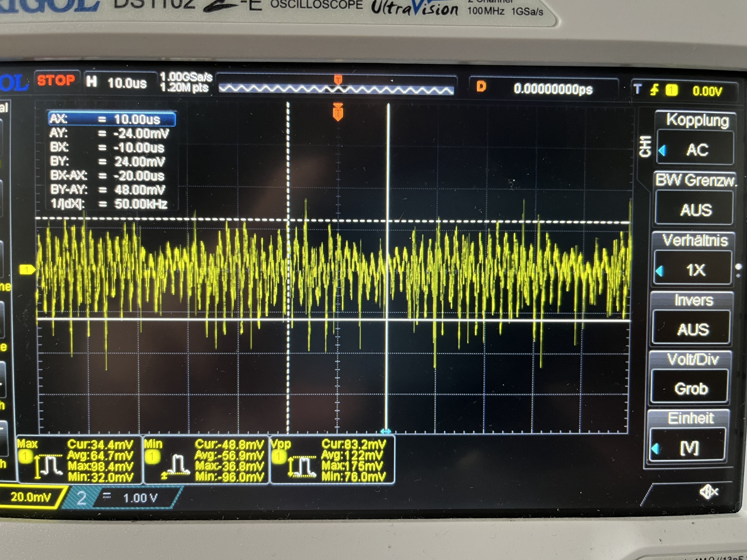Click the Vpp measurement waveform icon
Viewport: 747px width, 560px height.
pyautogui.click(x=302, y=466)
